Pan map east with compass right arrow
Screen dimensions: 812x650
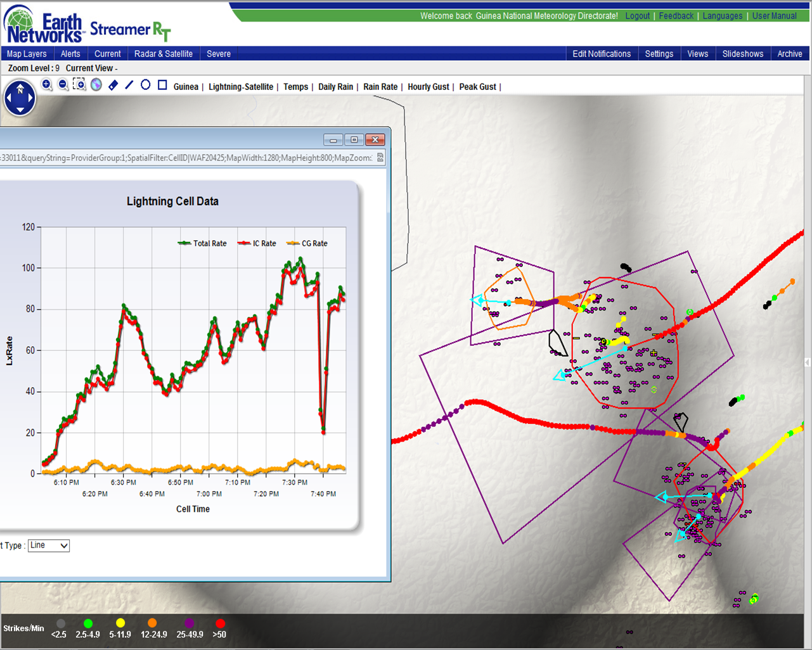point(32,99)
